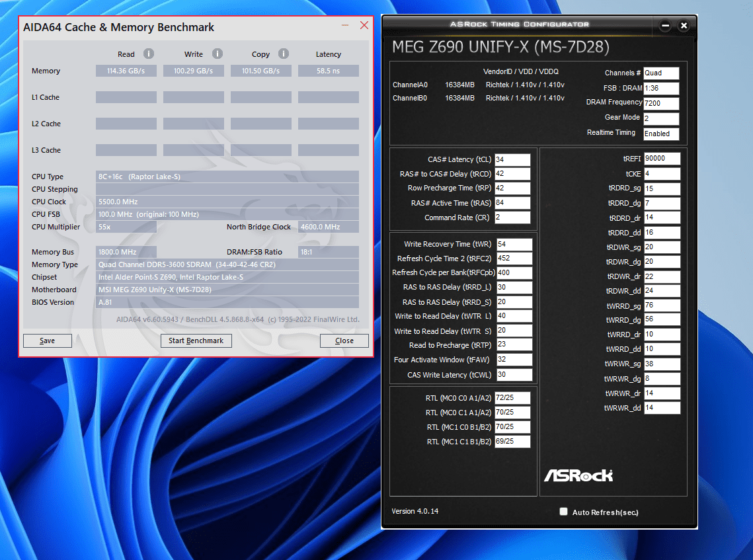753x560 pixels.
Task: Click the RTL (MC1 C1 B1/B2) field
Action: point(512,442)
